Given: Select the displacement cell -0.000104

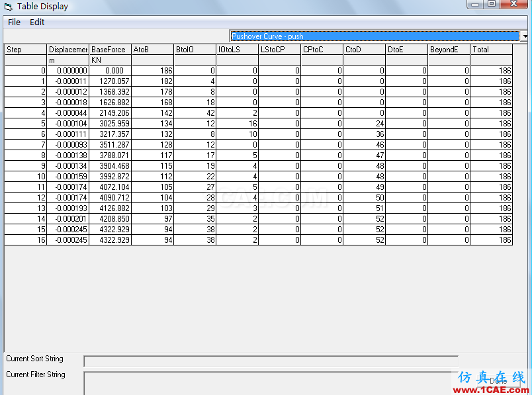Looking at the screenshot, I should pos(68,124).
